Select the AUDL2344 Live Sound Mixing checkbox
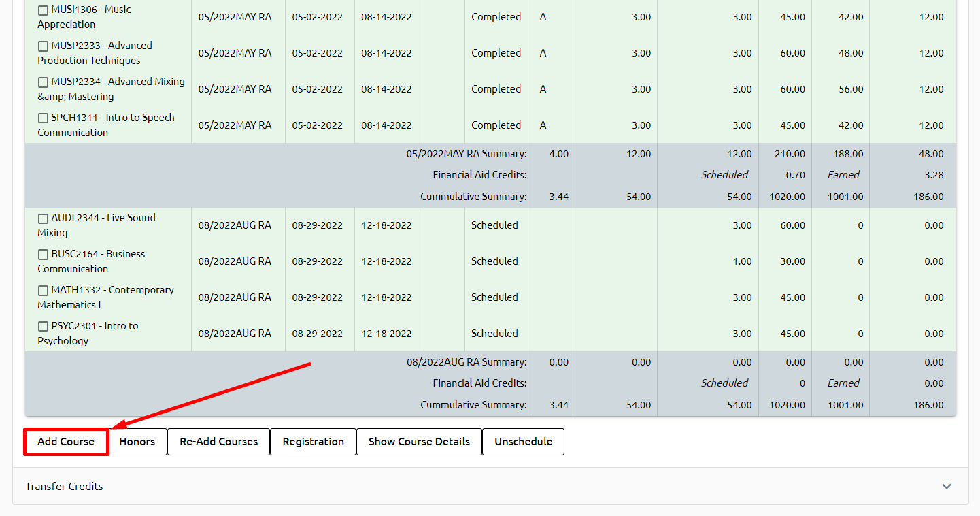This screenshot has height=516, width=980. click(44, 219)
